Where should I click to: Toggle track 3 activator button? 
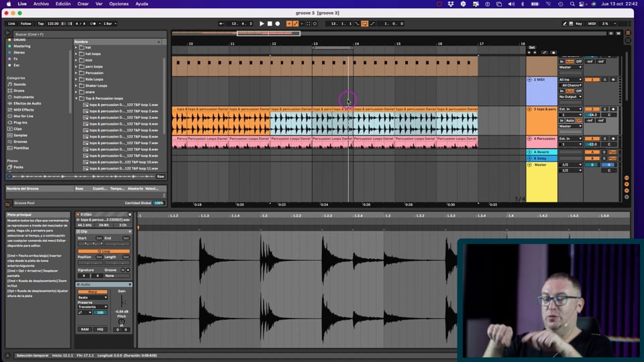(592, 109)
